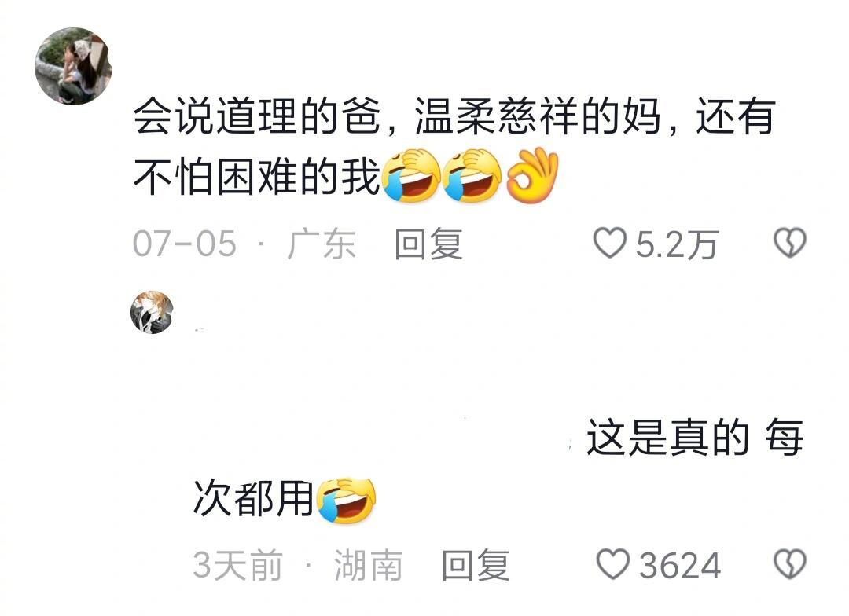Tap the 07-05 date label
Screen dimensions: 849x616
(185, 244)
